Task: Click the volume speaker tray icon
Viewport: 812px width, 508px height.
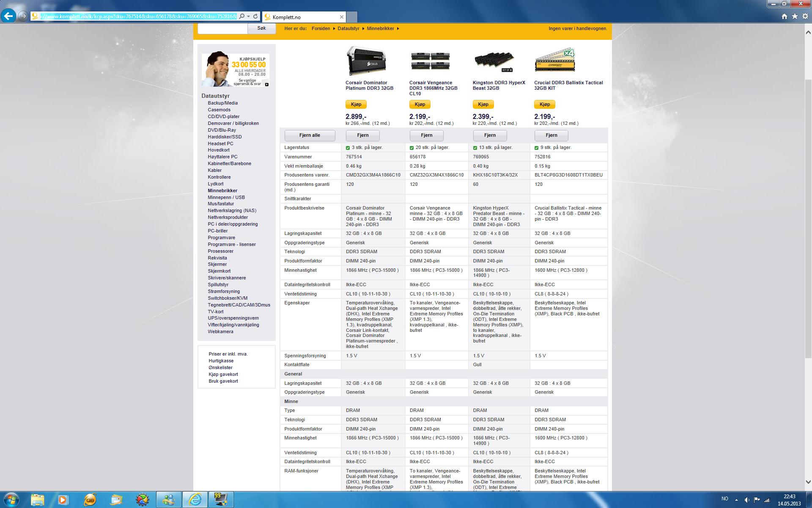Action: [747, 500]
